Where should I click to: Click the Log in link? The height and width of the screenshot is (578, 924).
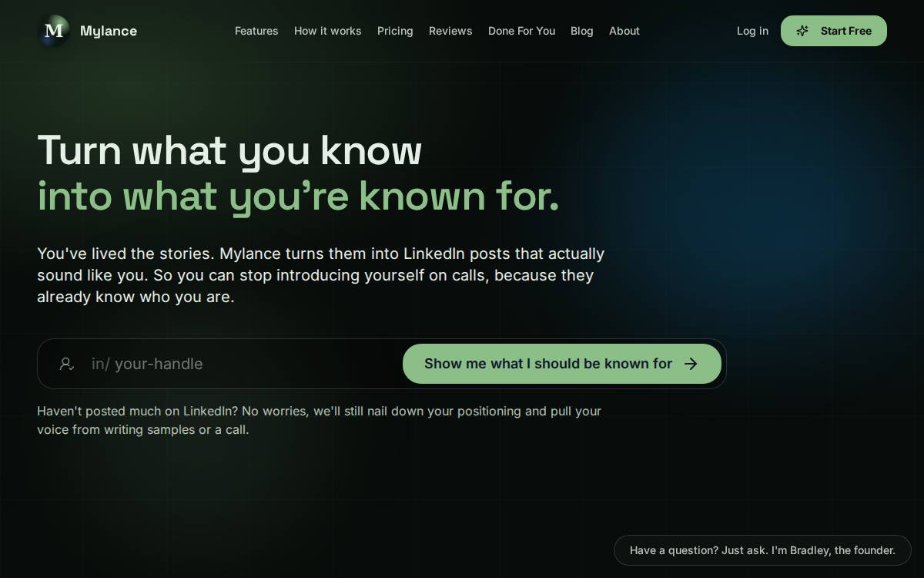point(752,31)
